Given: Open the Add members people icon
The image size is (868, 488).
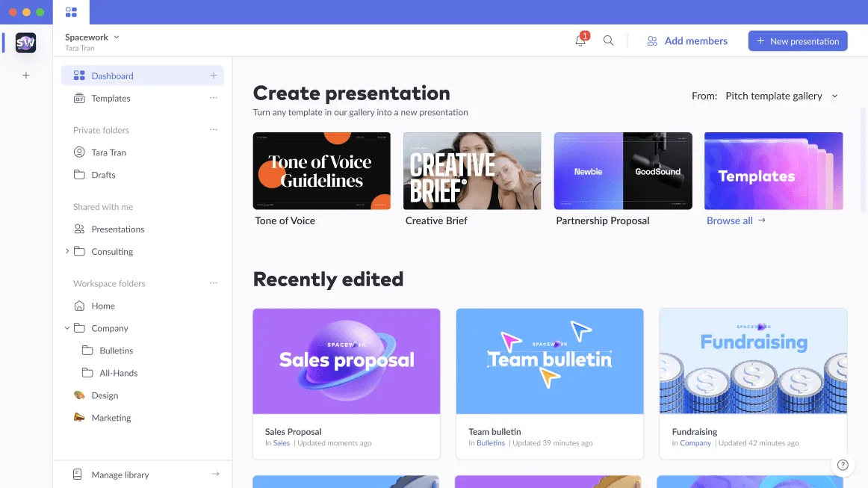Looking at the screenshot, I should click(x=651, y=41).
